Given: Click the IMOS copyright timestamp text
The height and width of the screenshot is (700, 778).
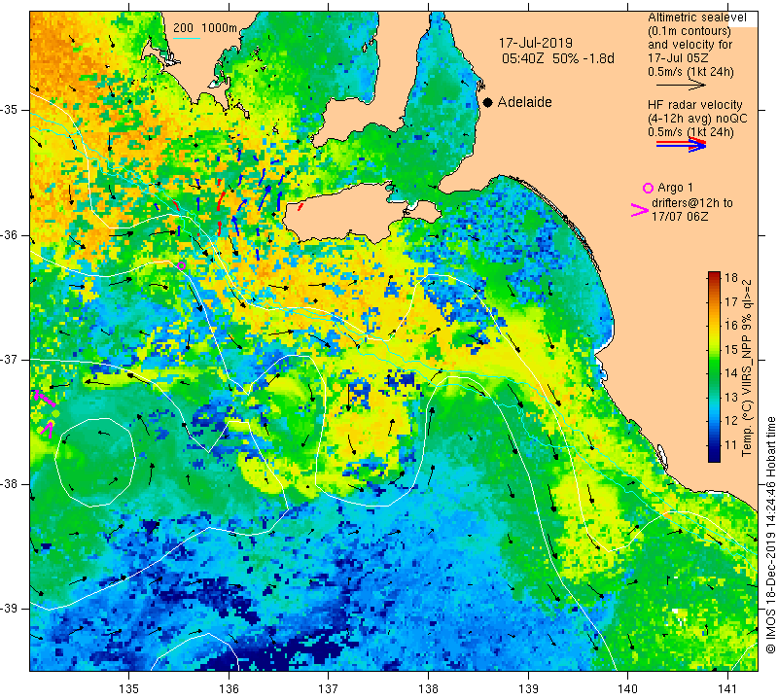Looking at the screenshot, I should [770, 535].
